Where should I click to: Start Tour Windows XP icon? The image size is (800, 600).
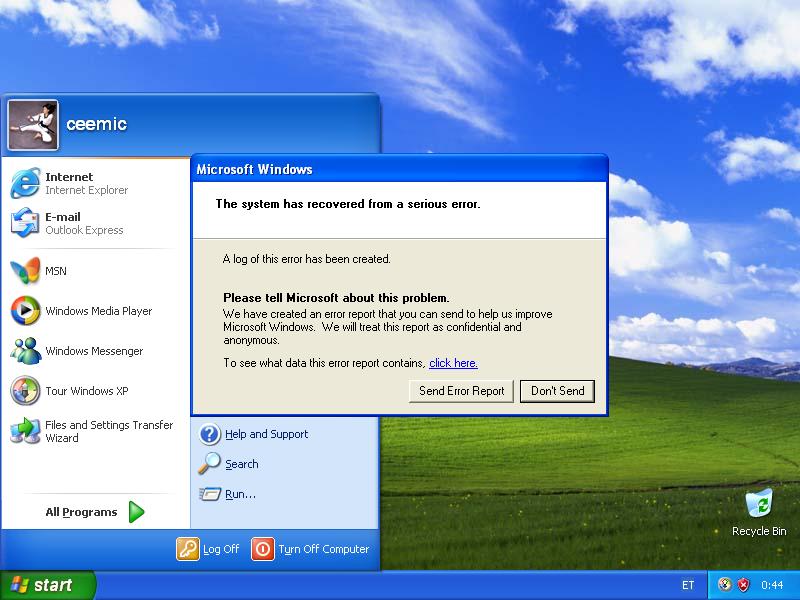[x=25, y=391]
